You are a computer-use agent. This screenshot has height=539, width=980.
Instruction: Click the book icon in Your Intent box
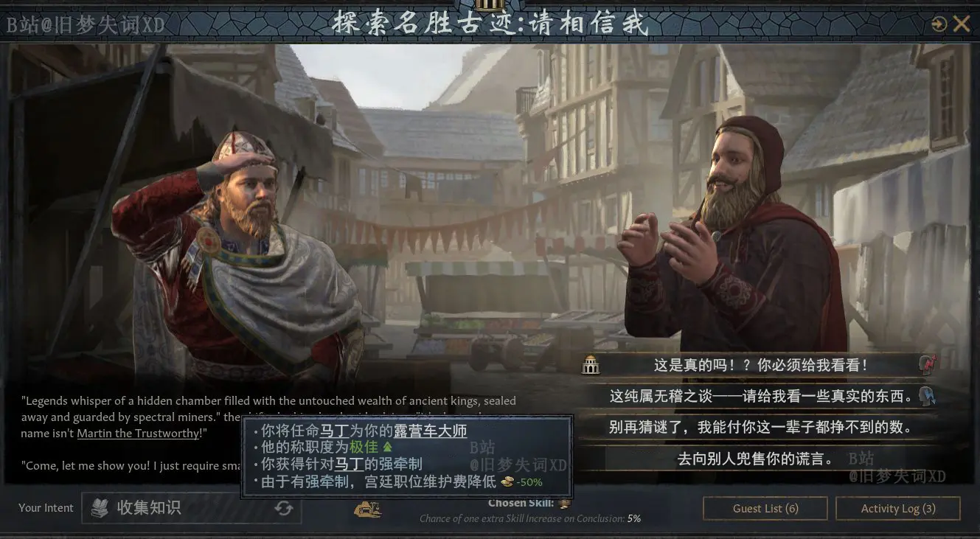[100, 507]
